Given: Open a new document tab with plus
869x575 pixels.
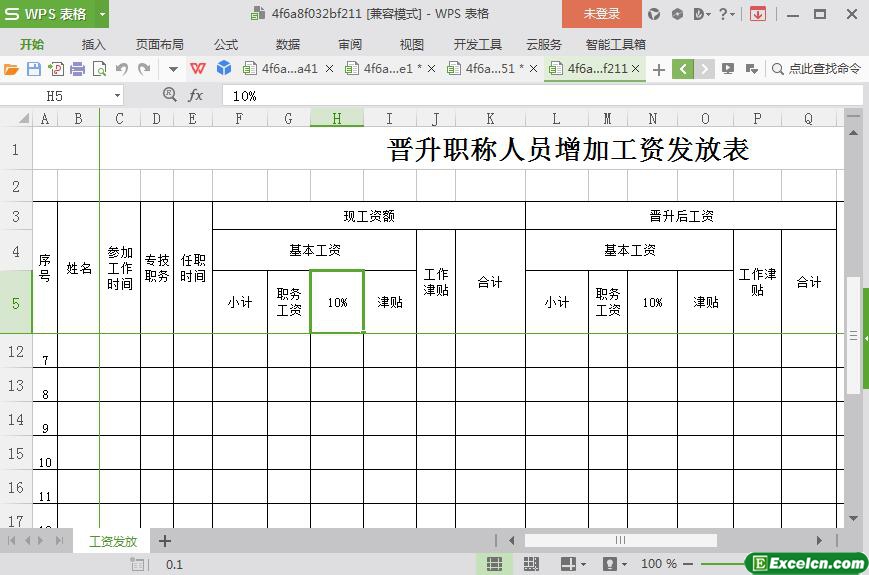Looking at the screenshot, I should click(658, 69).
